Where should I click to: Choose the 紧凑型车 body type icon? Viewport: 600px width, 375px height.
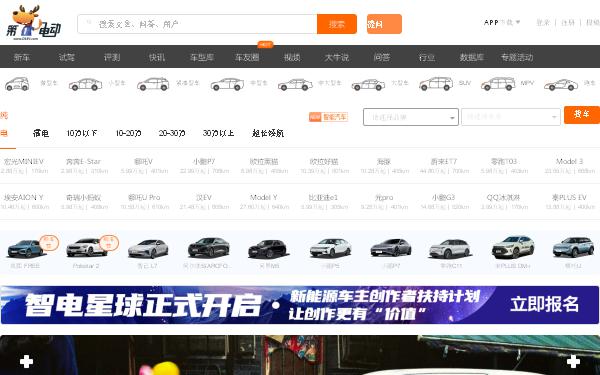(153, 84)
